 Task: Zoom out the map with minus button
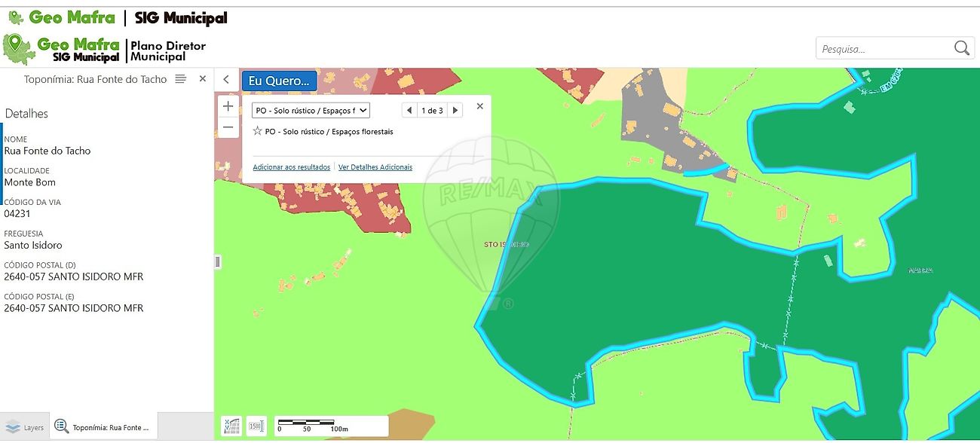click(x=228, y=128)
